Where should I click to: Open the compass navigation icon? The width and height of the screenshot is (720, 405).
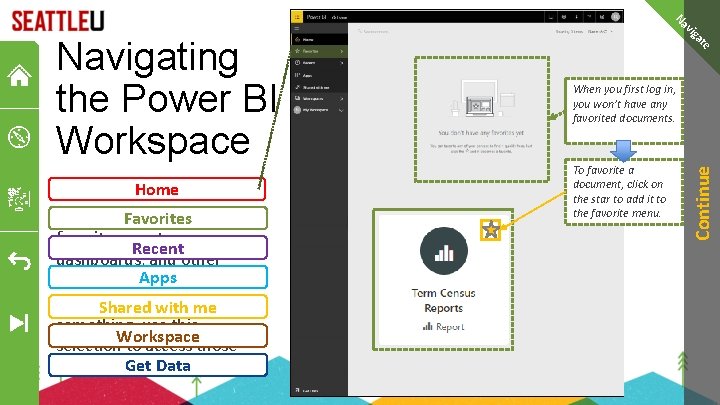(x=19, y=137)
